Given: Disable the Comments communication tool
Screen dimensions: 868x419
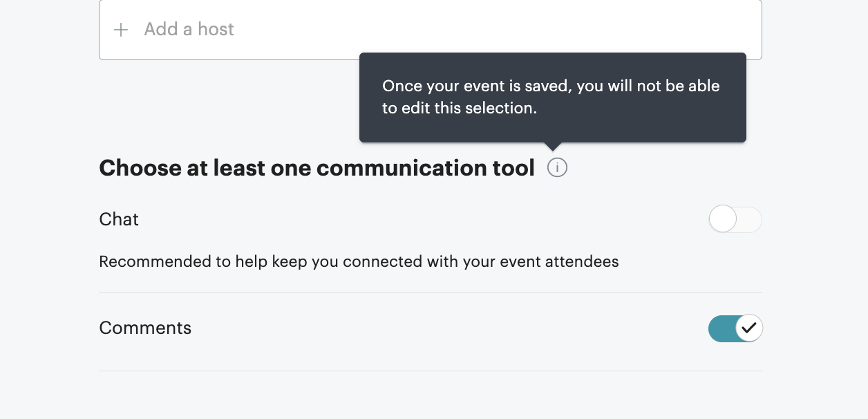Looking at the screenshot, I should [735, 328].
